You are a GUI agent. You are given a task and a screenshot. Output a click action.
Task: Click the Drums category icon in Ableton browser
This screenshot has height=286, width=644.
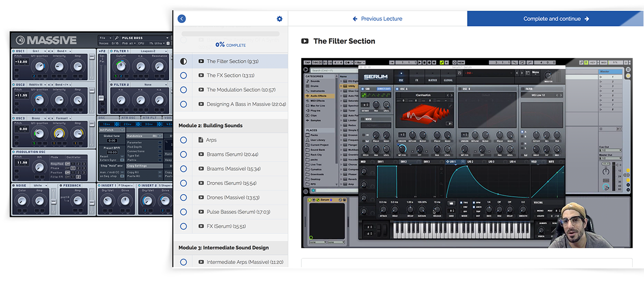click(x=307, y=86)
